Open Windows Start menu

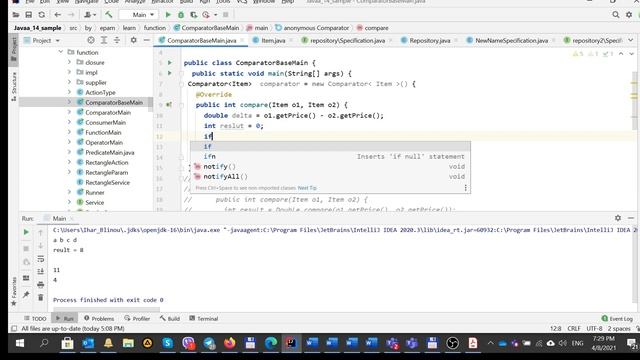pyautogui.click(x=20, y=343)
